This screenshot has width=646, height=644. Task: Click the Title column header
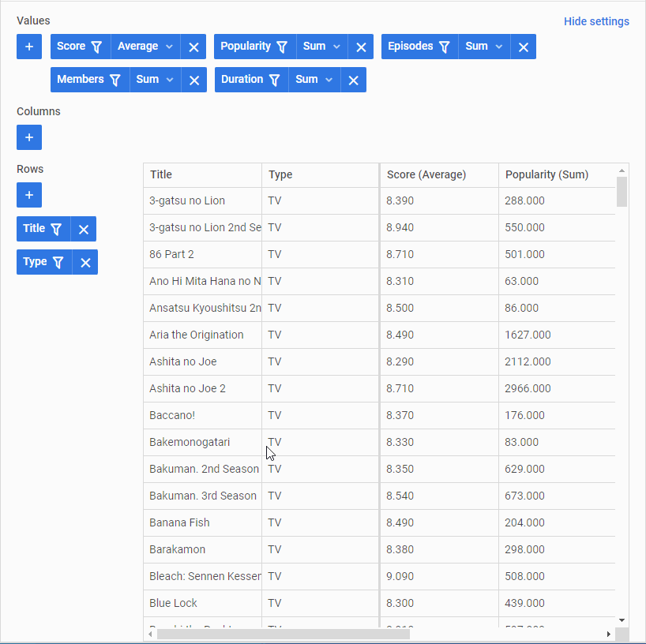(202, 175)
